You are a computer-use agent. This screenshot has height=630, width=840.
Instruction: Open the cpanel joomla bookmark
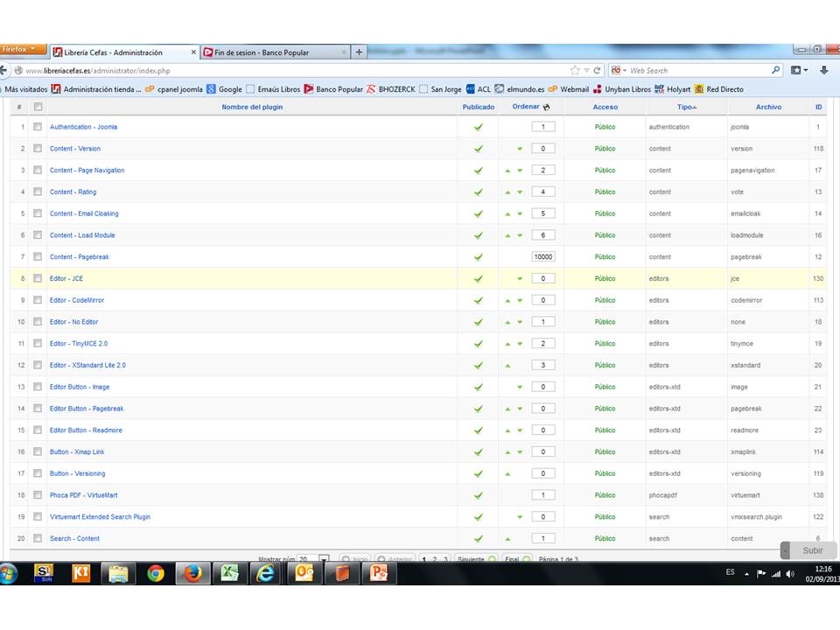click(174, 89)
